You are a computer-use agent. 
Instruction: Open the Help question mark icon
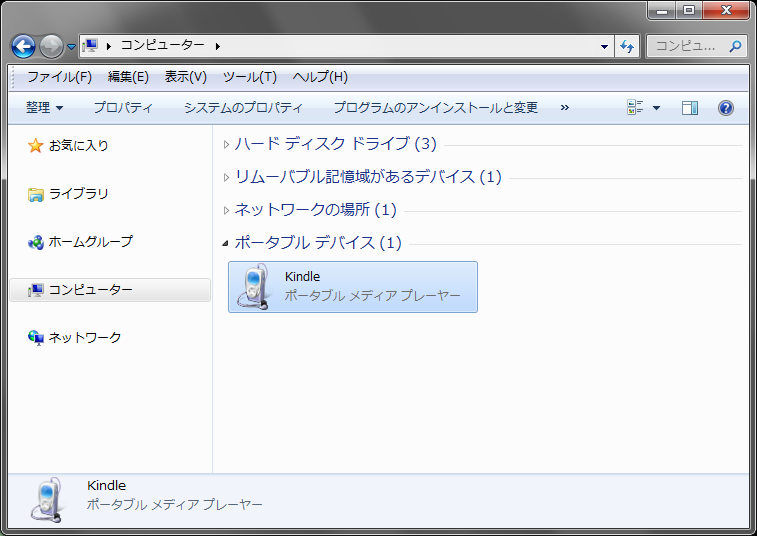click(x=726, y=108)
